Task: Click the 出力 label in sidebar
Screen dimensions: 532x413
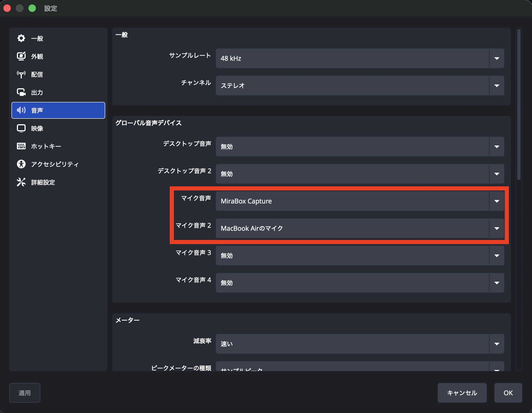Action: coord(37,92)
